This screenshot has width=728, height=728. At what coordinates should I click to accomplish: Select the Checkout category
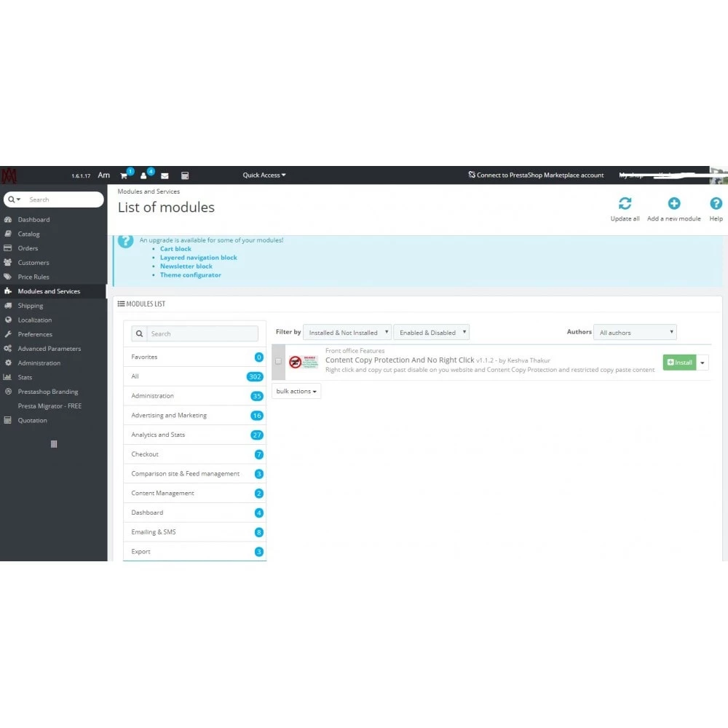(x=194, y=454)
